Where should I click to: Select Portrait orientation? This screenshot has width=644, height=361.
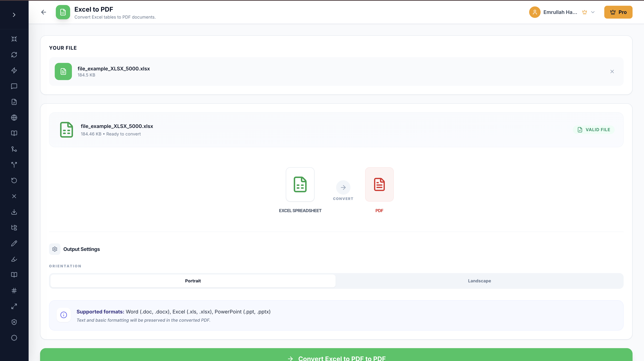tap(193, 281)
